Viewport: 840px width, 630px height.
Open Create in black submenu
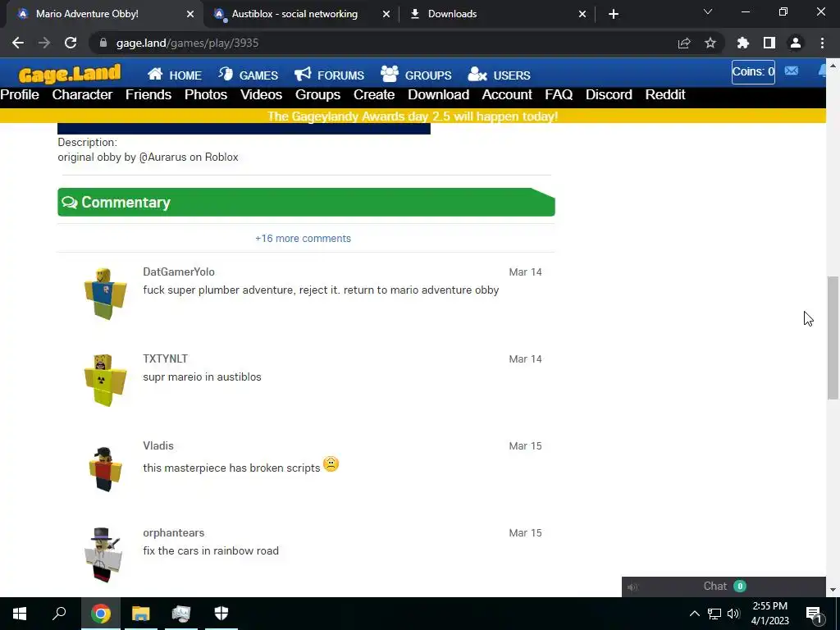[x=374, y=95]
